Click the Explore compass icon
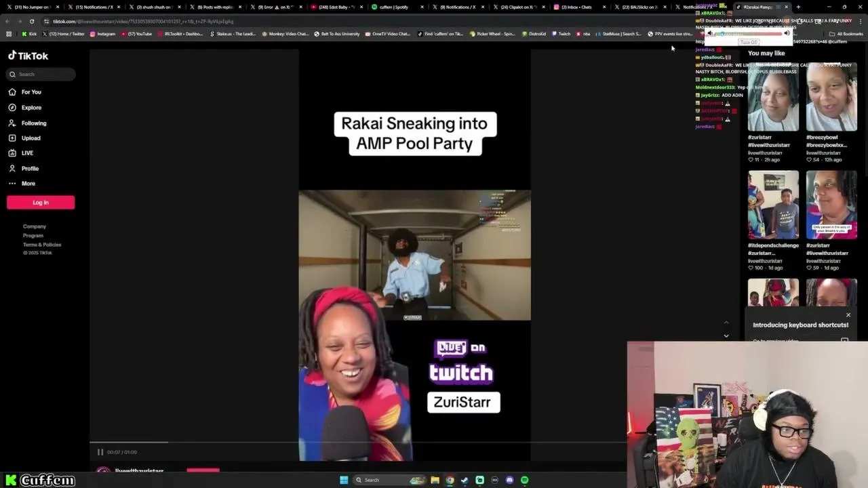Screen dimensions: 868x488 pyautogui.click(x=12, y=107)
